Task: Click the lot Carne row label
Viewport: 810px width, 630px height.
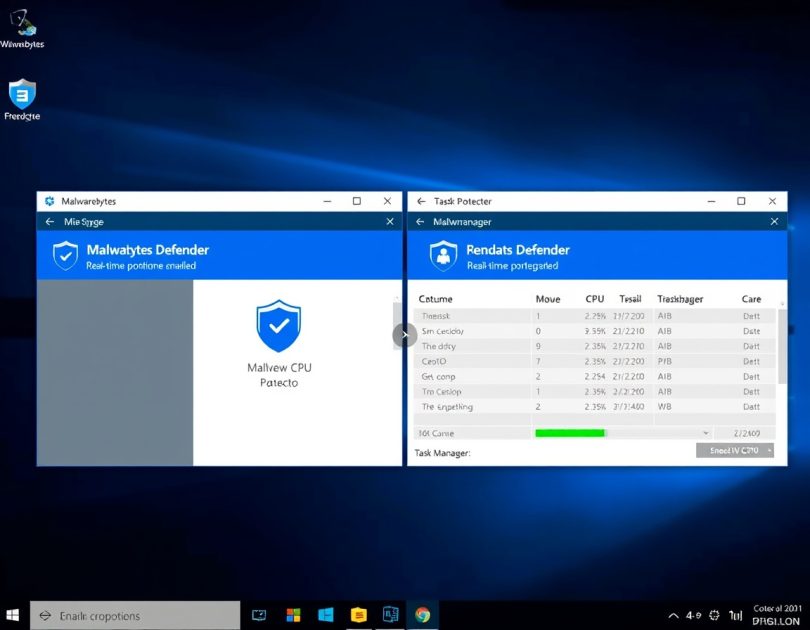Action: click(437, 433)
